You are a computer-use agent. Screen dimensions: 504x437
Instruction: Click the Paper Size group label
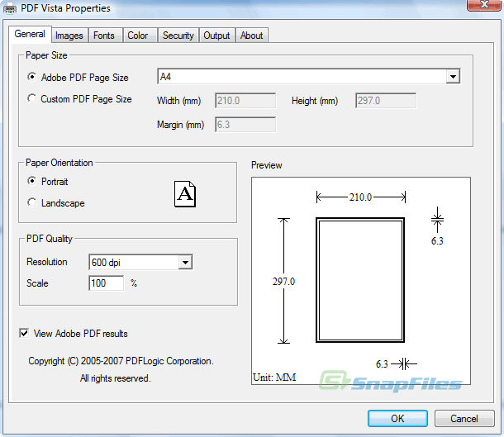(46, 55)
